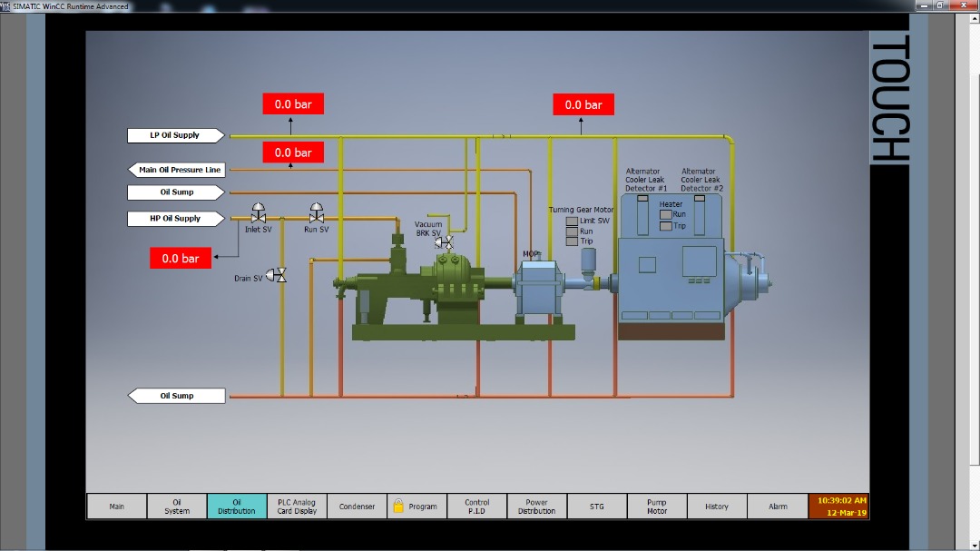
Task: Open the Oil System screen tab
Action: 177,507
